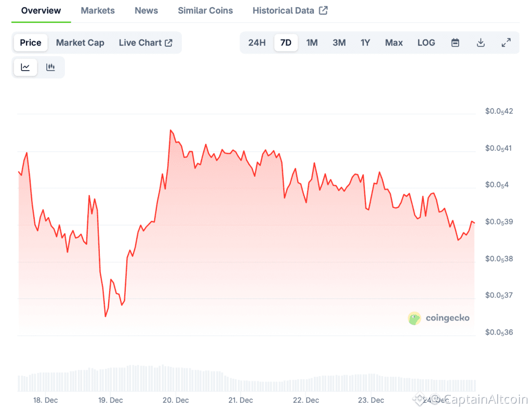
Task: Open the News tab
Action: (x=146, y=10)
